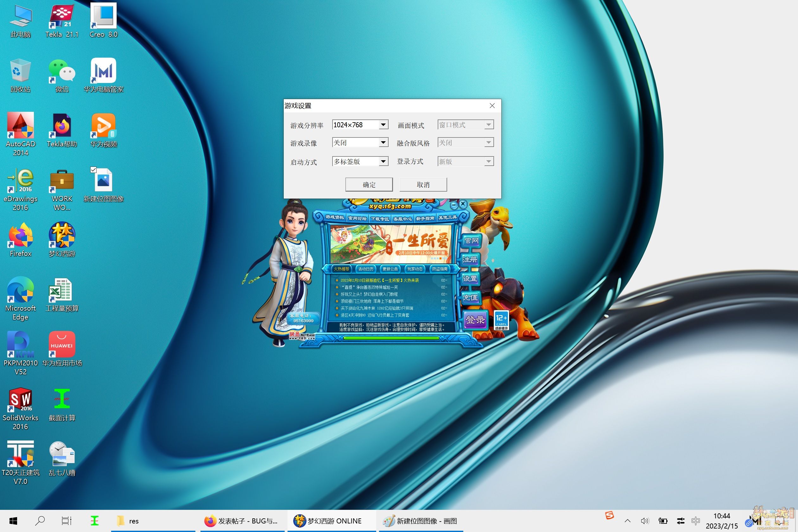Viewport: 798px width, 532px height.
Task: Open news link 好玩又上头！梦幻自走棋入门教程
Action: click(369, 294)
